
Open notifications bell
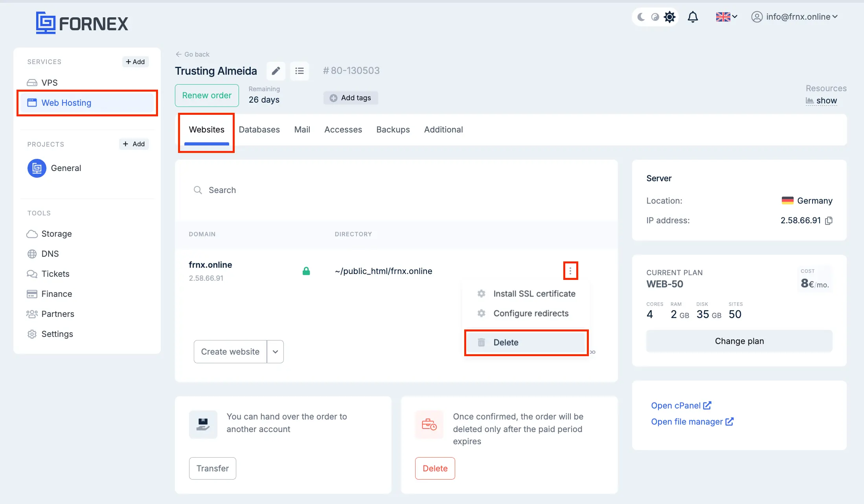[693, 17]
